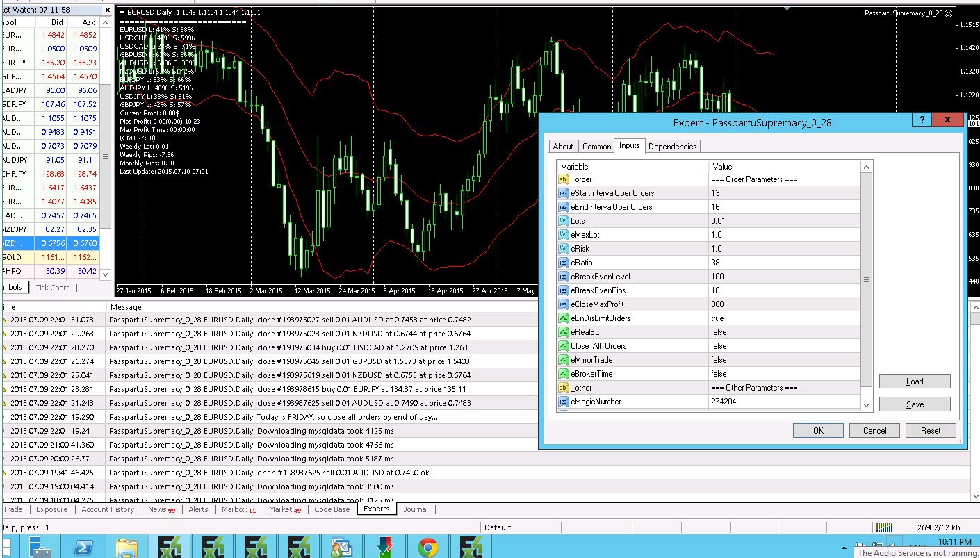This screenshot has height=558, width=980.
Task: Click the integer icon beside eCloseMaxProfit
Action: click(x=563, y=304)
